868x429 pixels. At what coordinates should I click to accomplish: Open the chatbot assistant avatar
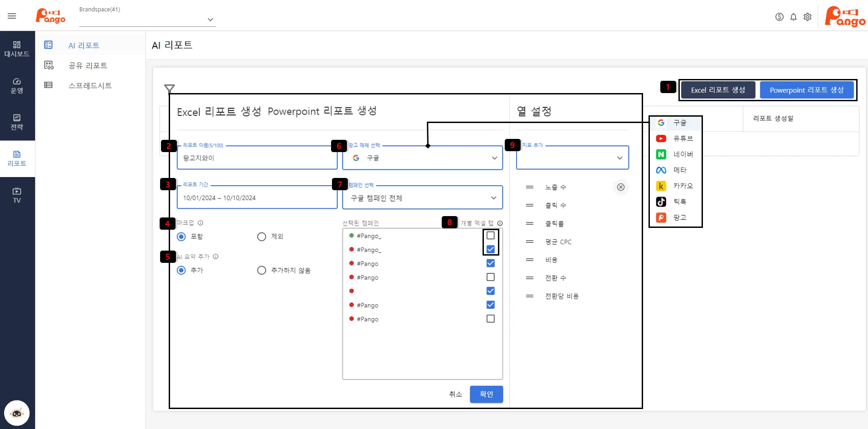click(17, 413)
